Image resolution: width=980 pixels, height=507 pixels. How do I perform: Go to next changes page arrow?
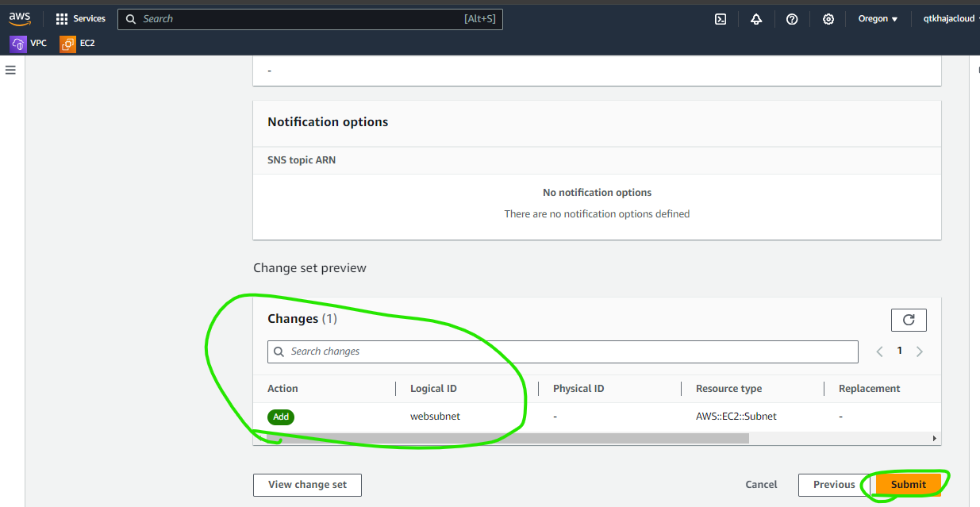coord(920,351)
